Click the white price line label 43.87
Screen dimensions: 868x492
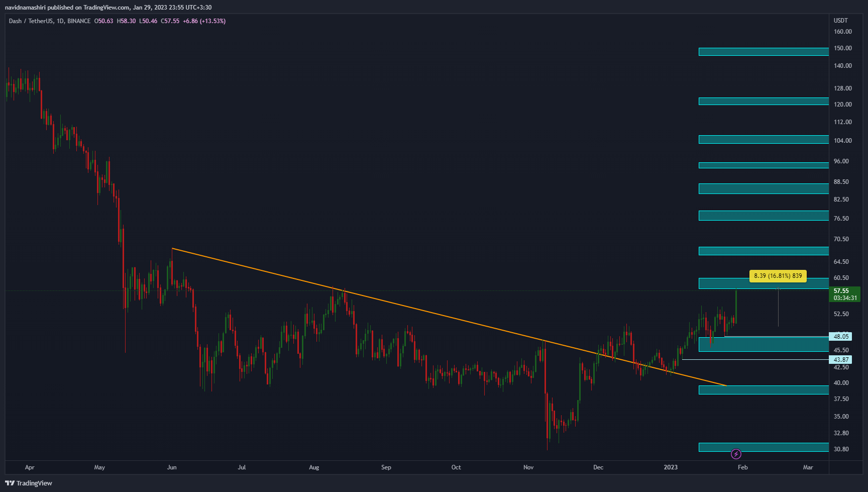[839, 359]
